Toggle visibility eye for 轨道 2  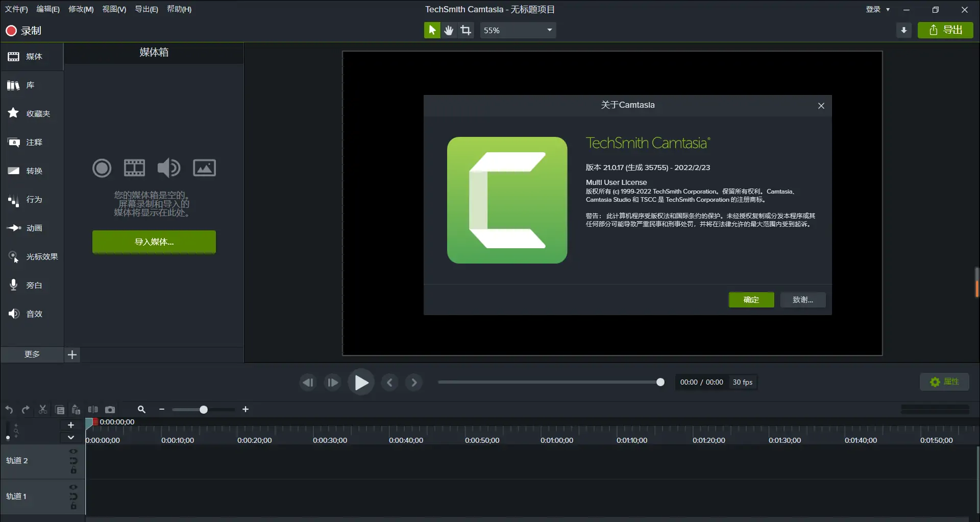pos(73,452)
